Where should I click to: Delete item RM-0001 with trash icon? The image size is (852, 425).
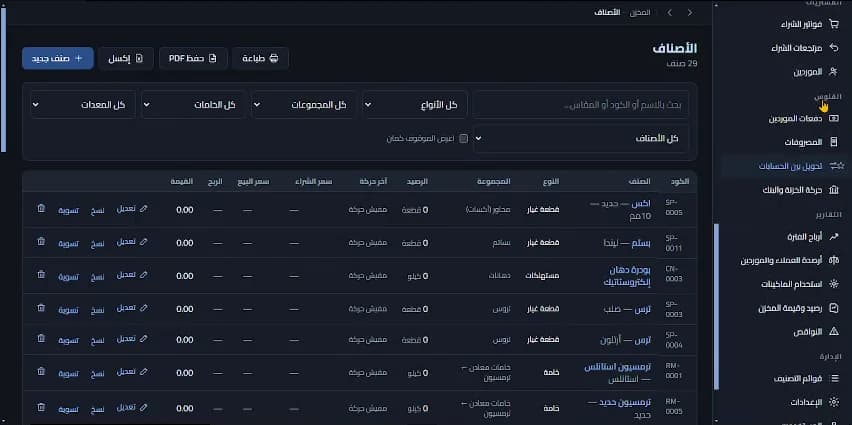41,371
